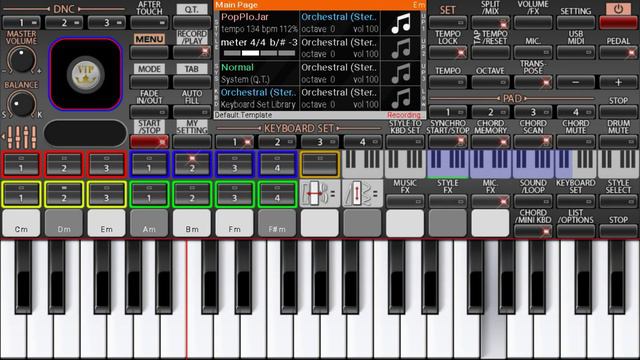Select Keyboard Set 4

[362, 142]
